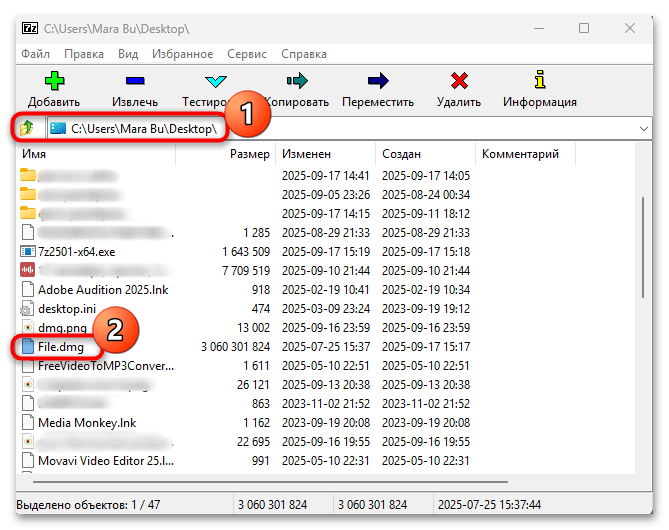Open the Файл menu
The width and height of the screenshot is (669, 530).
(35, 54)
